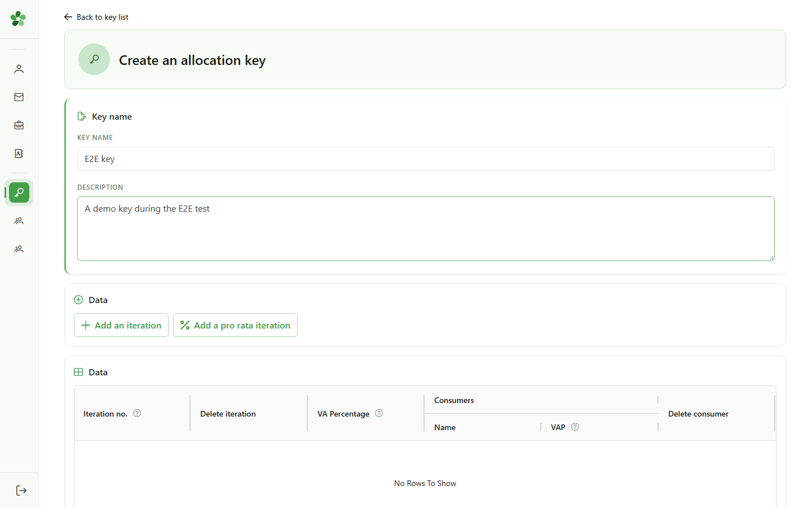Open the last group icon in sidebar
This screenshot has height=508, width=812.
[x=19, y=249]
